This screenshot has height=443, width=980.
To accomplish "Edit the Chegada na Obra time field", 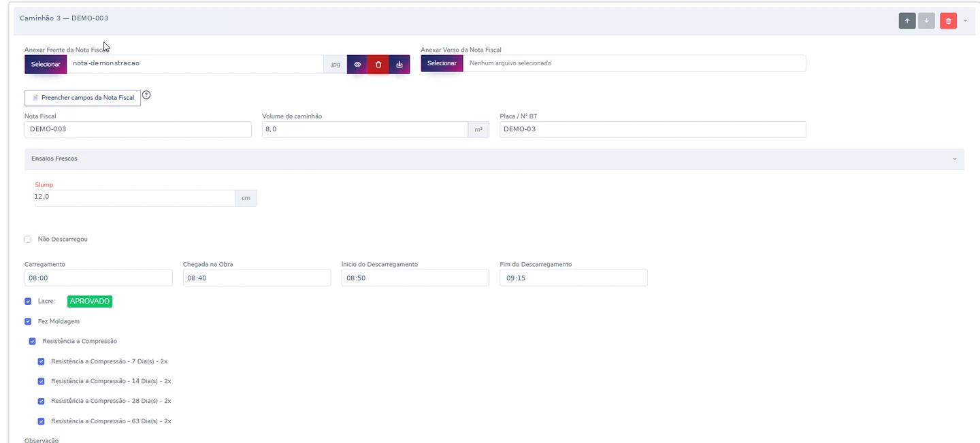I will 257,278.
